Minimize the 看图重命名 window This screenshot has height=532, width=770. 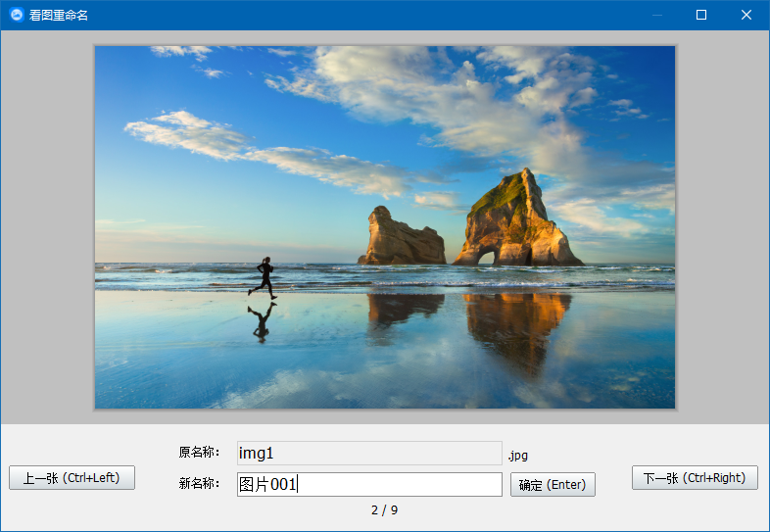[x=657, y=15]
